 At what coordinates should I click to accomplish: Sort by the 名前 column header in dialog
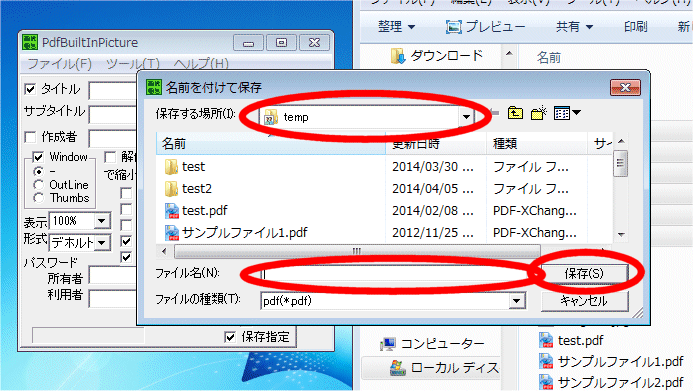pos(270,144)
